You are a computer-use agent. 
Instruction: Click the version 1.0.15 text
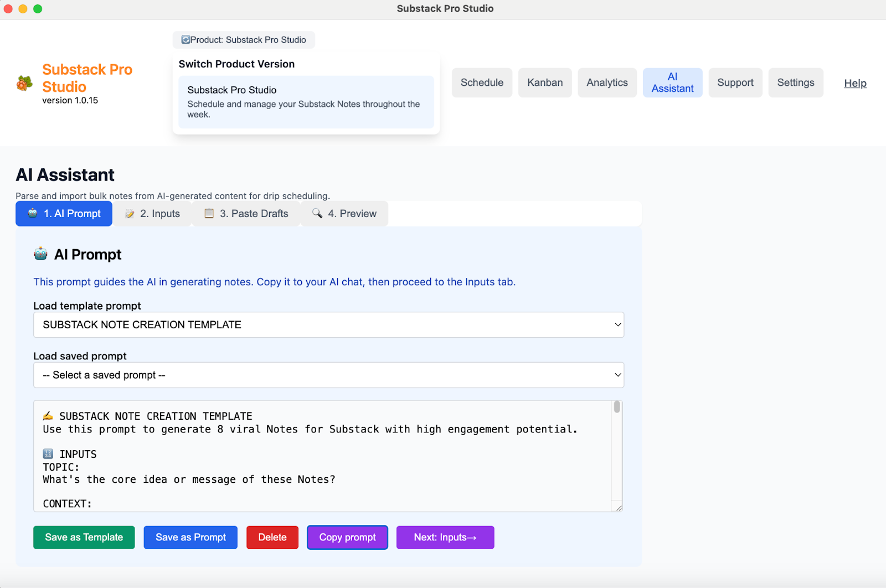point(70,100)
